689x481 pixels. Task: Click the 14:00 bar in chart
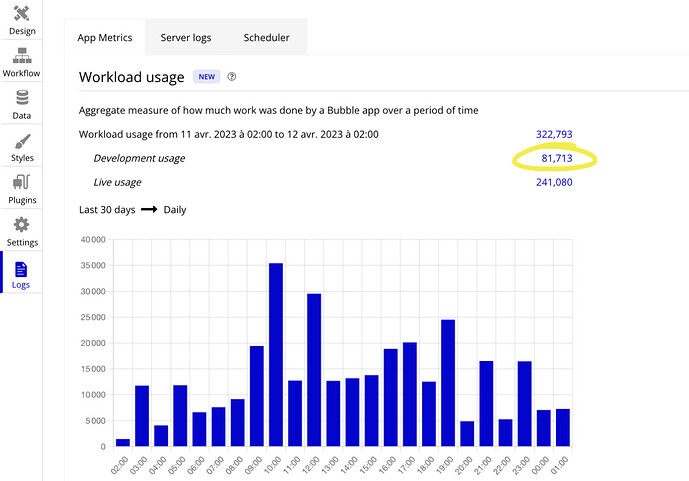(352, 412)
